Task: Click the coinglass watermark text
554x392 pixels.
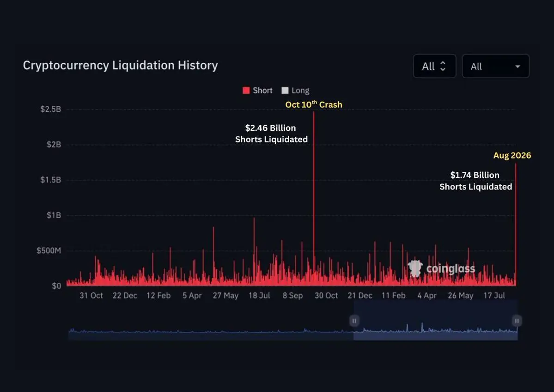Action: [x=451, y=269]
